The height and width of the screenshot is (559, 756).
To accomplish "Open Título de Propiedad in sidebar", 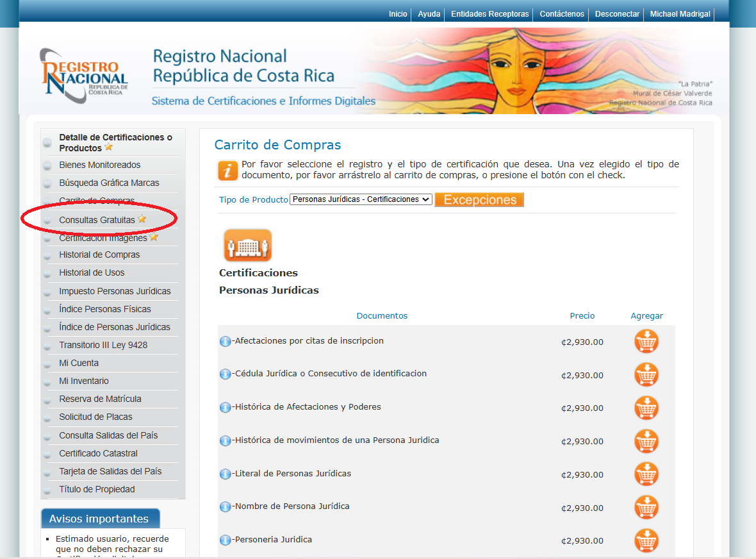I will click(97, 489).
